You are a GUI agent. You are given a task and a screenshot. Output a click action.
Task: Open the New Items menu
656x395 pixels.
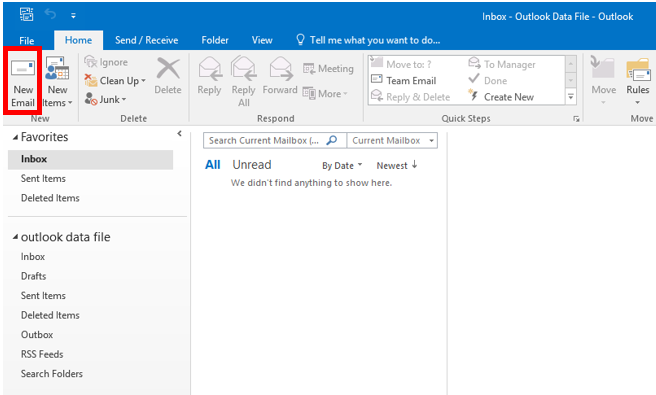coord(57,81)
